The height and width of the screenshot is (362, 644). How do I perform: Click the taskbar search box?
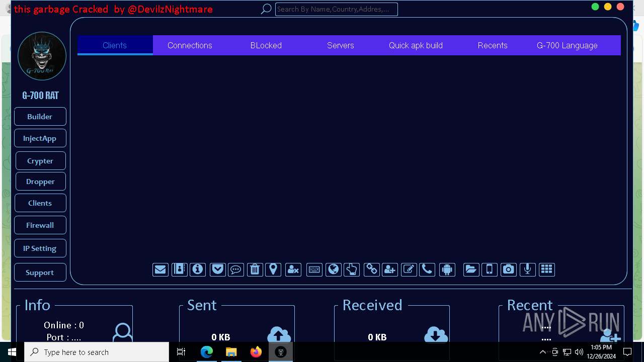[97, 352]
